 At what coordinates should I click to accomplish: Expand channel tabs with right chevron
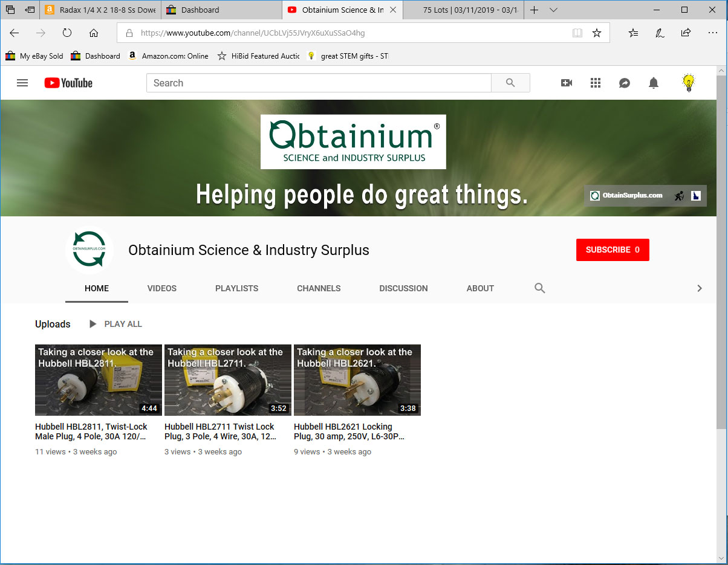pos(700,288)
